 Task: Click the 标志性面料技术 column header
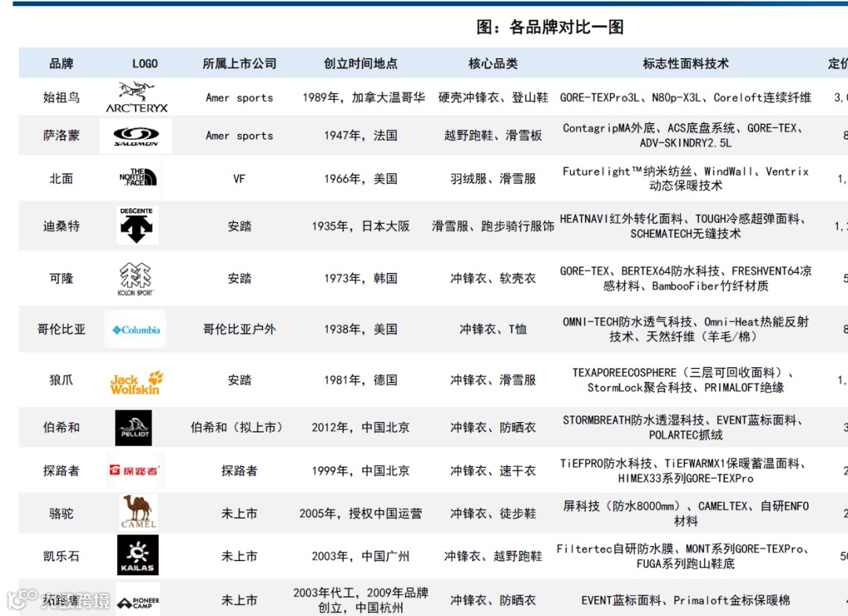[685, 64]
